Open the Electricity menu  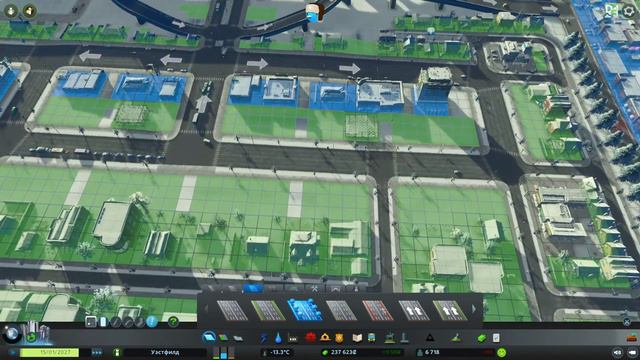point(264,338)
